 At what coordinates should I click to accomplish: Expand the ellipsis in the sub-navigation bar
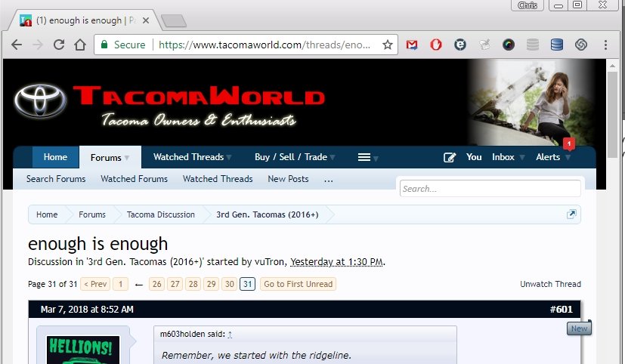click(x=329, y=180)
